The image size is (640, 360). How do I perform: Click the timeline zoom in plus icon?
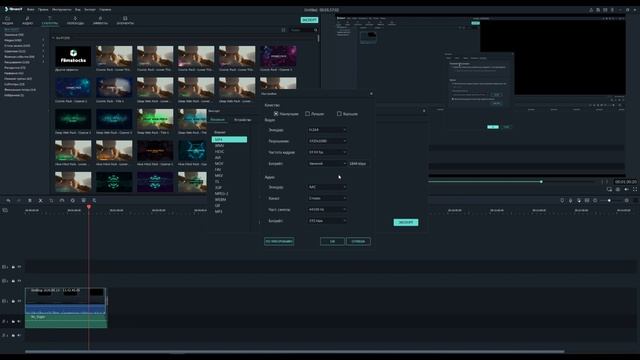point(627,200)
